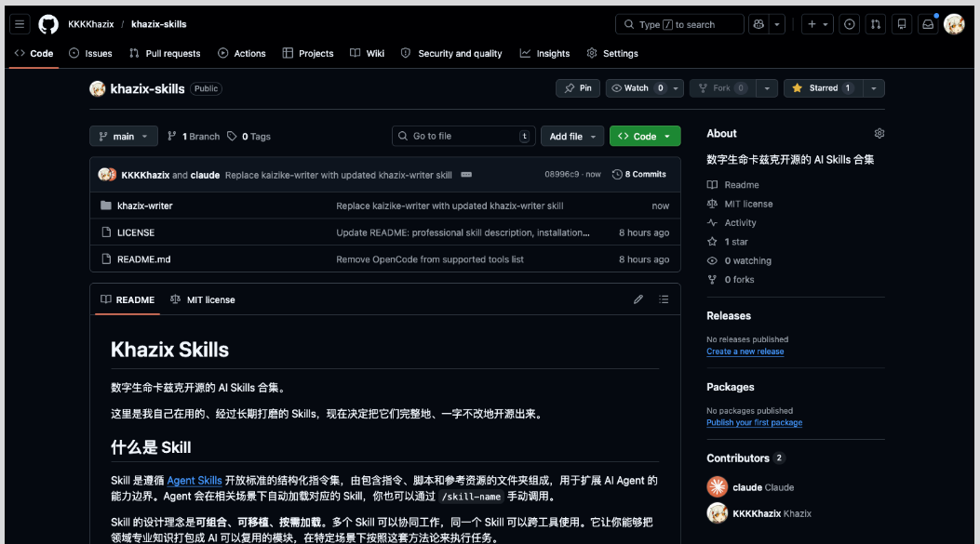Open the Actions tab
The width and height of the screenshot is (980, 544).
242,54
